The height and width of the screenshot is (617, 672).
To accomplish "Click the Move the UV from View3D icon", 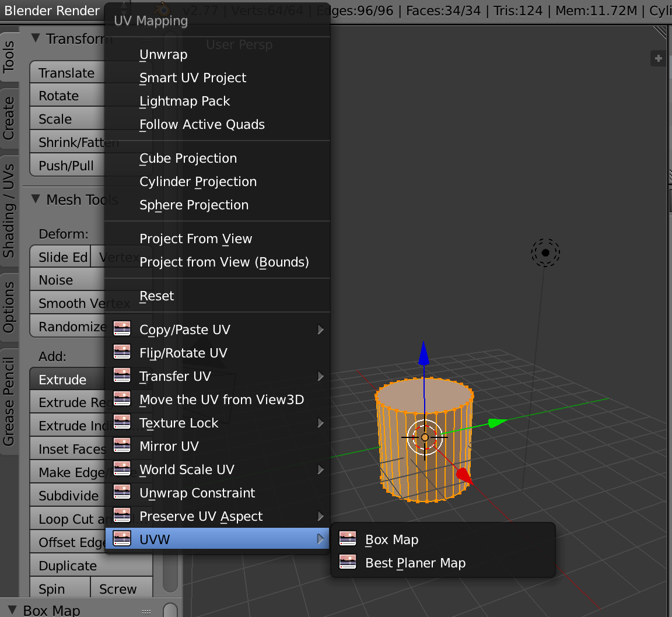I will 122,398.
